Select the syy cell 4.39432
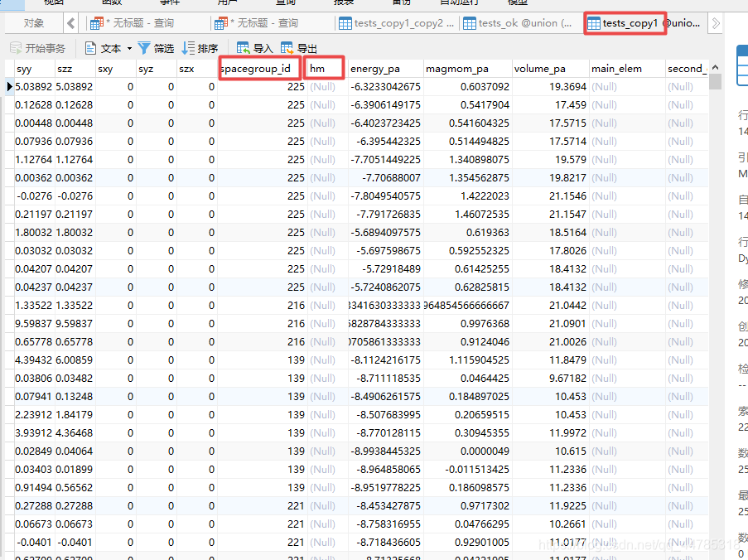Screen dimensions: 748x560 pos(34,360)
